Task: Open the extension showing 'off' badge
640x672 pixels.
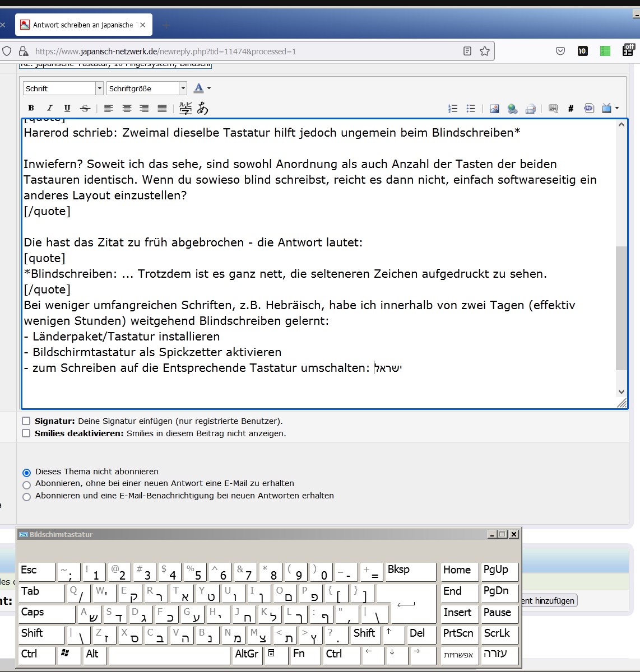Action: pyautogui.click(x=628, y=50)
